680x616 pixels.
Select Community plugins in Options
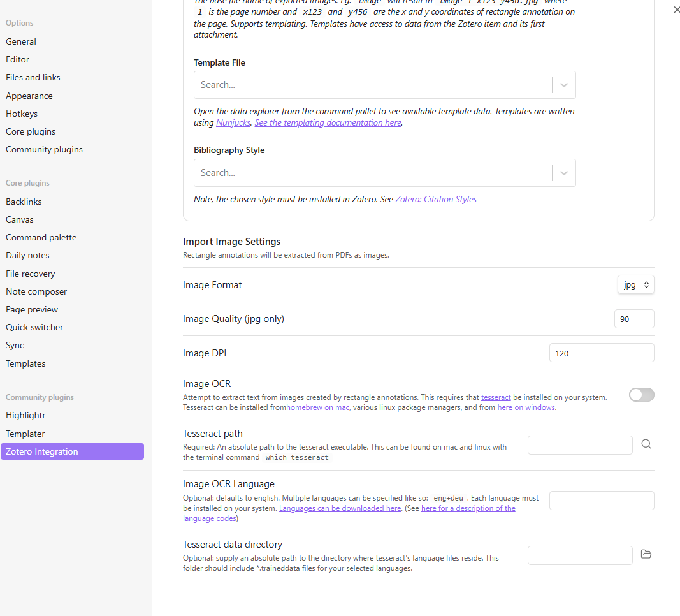tap(44, 149)
